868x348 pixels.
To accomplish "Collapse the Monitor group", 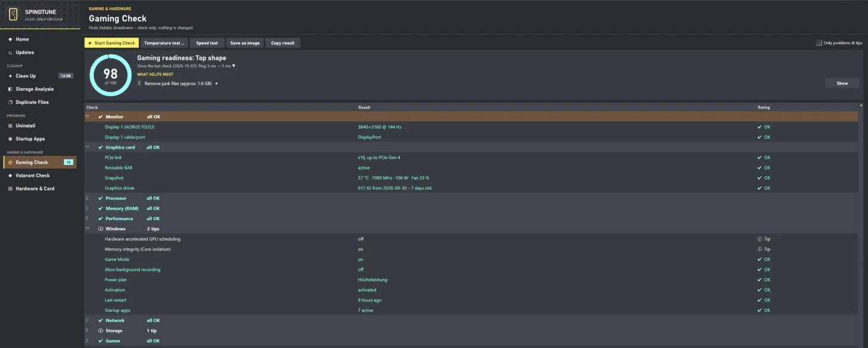I will click(87, 117).
